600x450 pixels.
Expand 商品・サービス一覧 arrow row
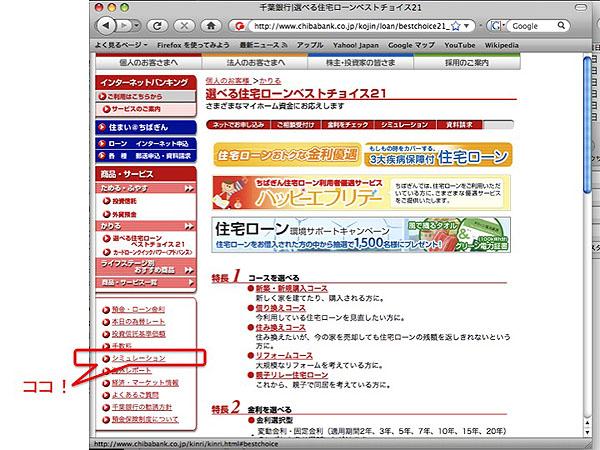146,283
